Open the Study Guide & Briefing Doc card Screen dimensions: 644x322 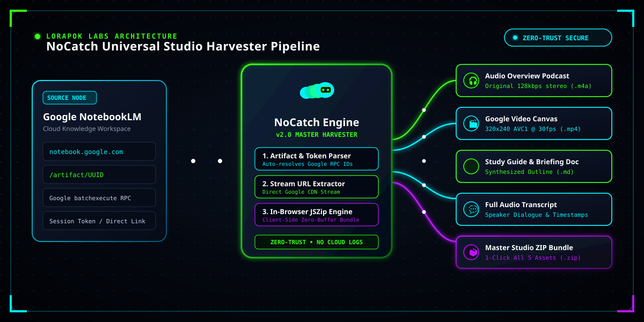[x=534, y=166]
